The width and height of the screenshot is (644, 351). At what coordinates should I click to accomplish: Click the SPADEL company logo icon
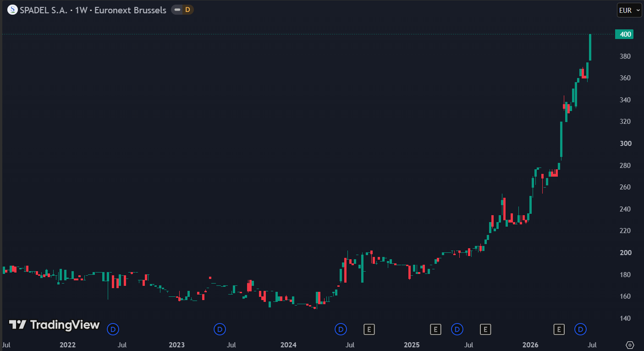pyautogui.click(x=12, y=10)
